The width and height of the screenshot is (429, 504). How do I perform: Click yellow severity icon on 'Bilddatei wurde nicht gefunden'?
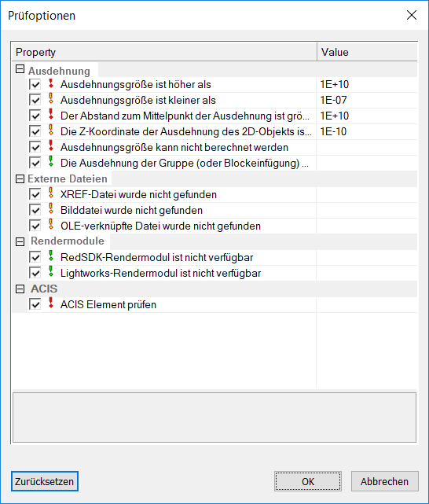(x=51, y=209)
